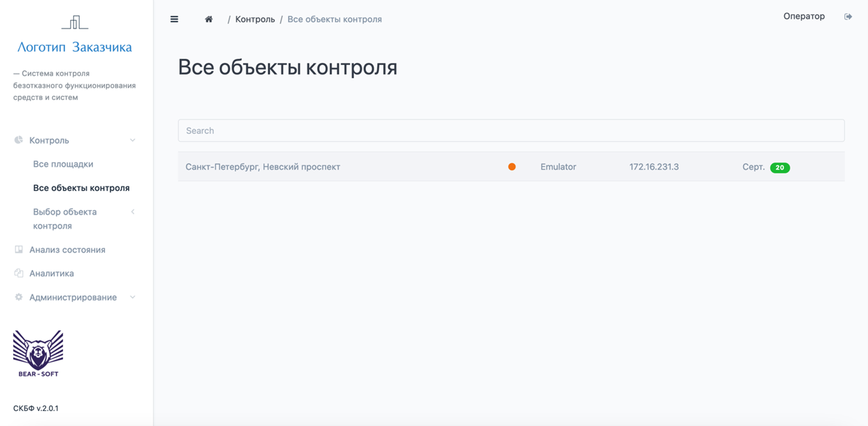This screenshot has height=426, width=868.
Task: Open Все площадки from the sidebar menu
Action: click(x=63, y=164)
